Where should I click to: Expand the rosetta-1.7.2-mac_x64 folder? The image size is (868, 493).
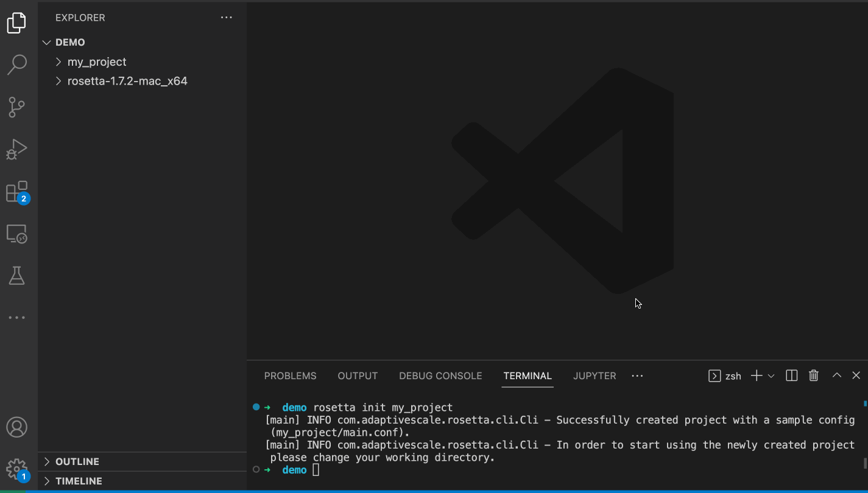click(143, 81)
